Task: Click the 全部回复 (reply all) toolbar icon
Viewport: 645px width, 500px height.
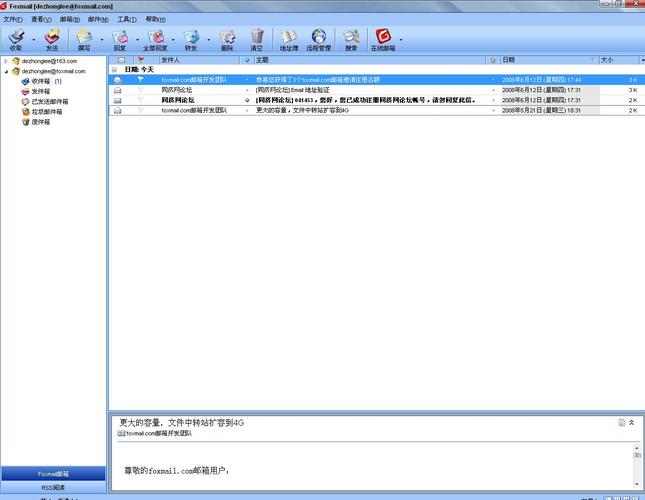Action: click(x=155, y=39)
